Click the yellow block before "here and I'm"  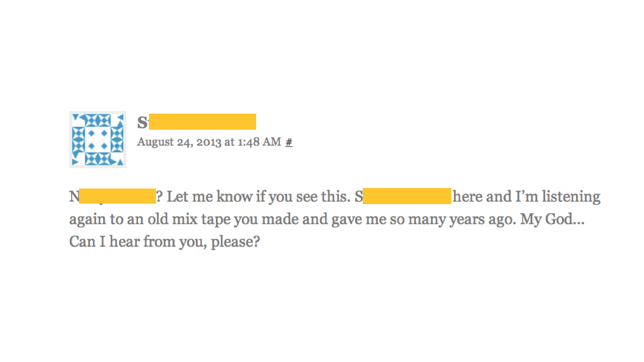407,196
